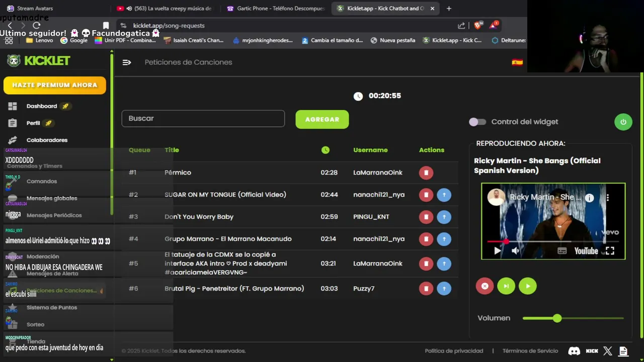
Task: Click the Puzzy7 username cell
Action: [x=364, y=289]
